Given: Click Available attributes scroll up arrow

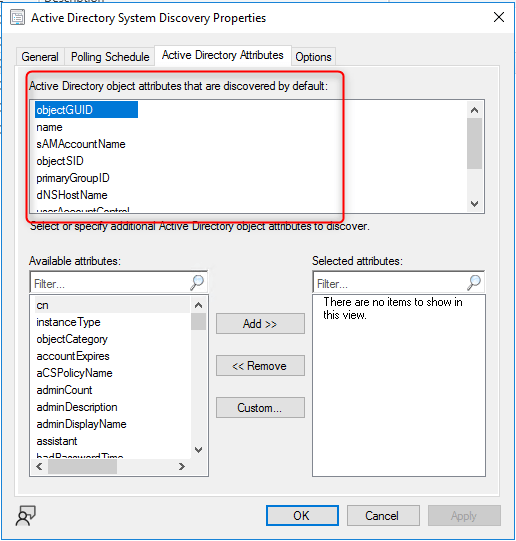Looking at the screenshot, I should [x=198, y=305].
